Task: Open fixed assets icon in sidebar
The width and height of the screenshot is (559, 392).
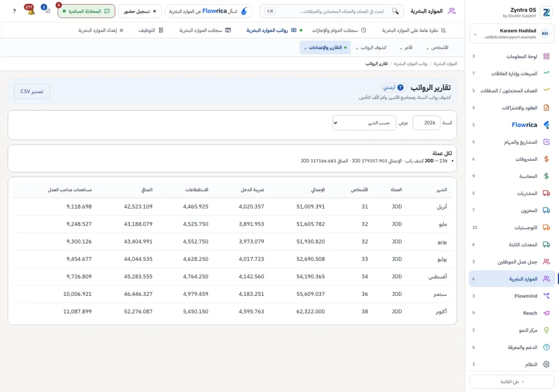Action: [x=546, y=244]
